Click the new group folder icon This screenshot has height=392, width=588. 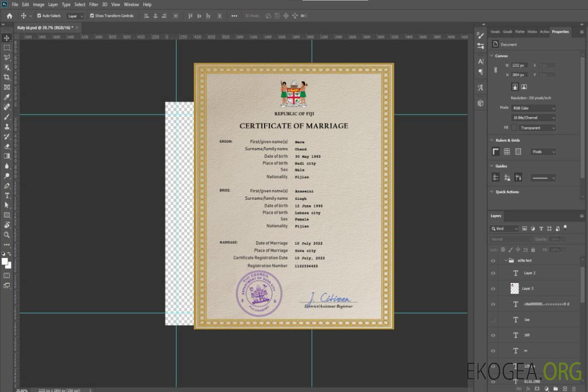tap(555, 389)
